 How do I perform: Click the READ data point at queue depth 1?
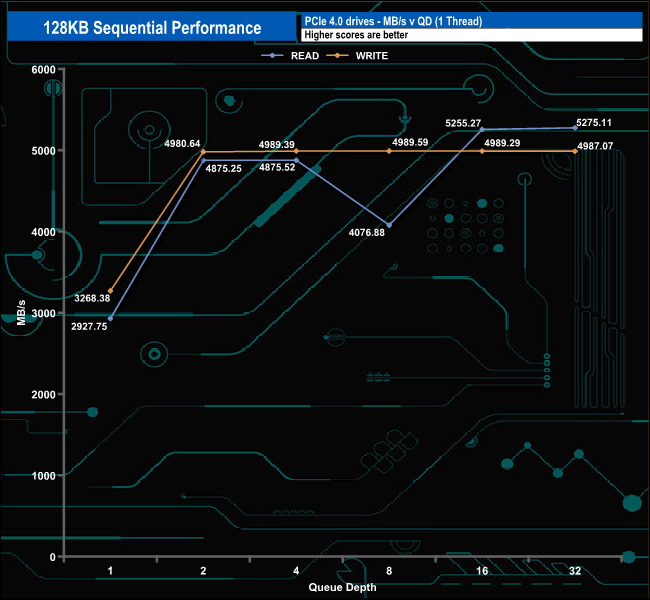point(110,318)
